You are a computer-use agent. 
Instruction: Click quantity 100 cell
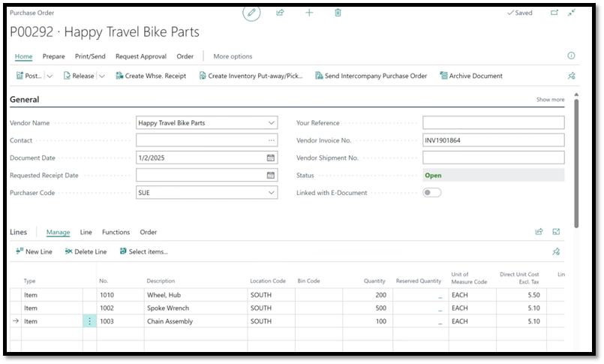(x=368, y=321)
